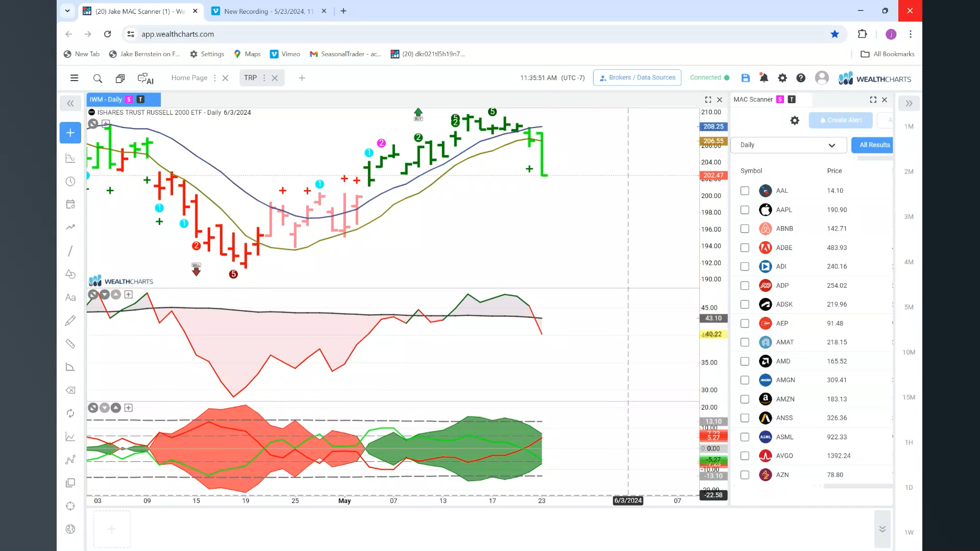Open the Vimeo bookmark
The image size is (980, 551).
coord(285,54)
